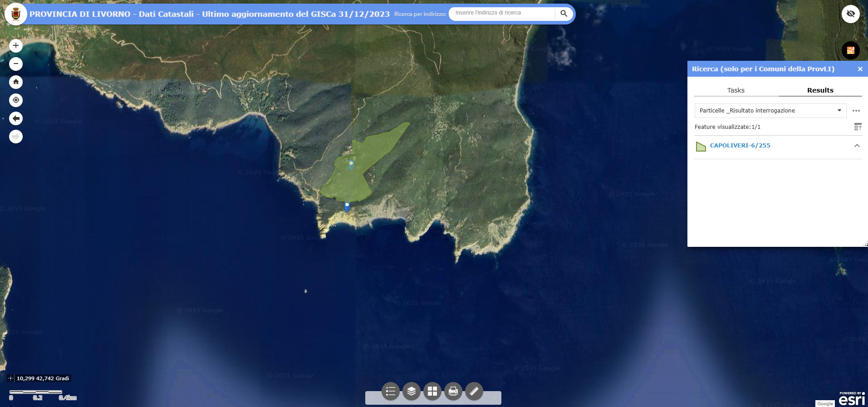
Task: Collapse the CAPOLIVERI-6/255 result item
Action: coord(857,146)
